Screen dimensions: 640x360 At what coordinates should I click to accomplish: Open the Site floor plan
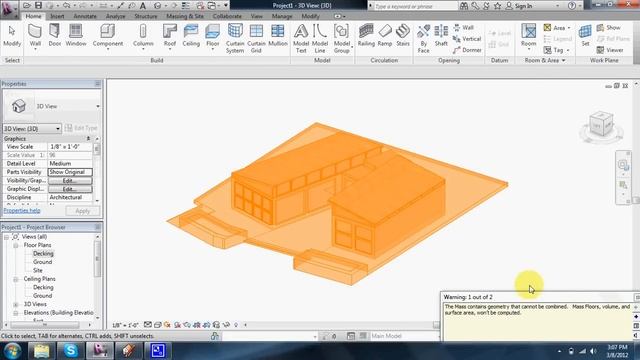coord(38,270)
